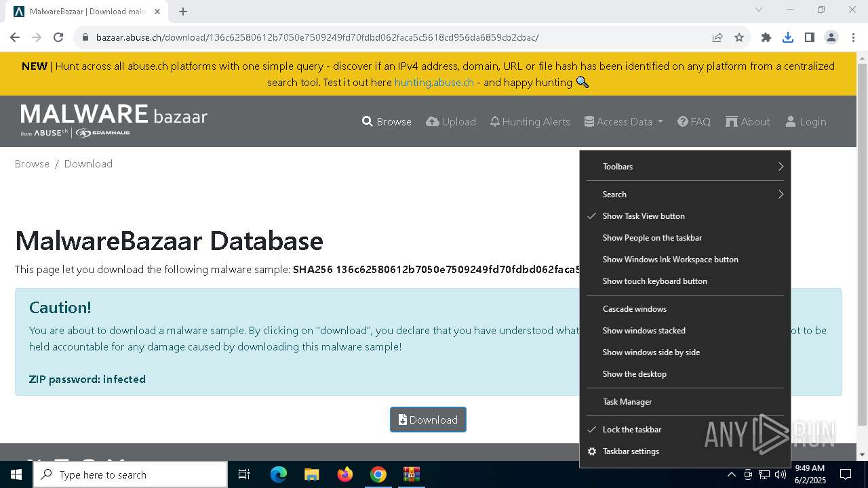Image resolution: width=868 pixels, height=488 pixels.
Task: Open a new browser tab
Action: tap(183, 11)
